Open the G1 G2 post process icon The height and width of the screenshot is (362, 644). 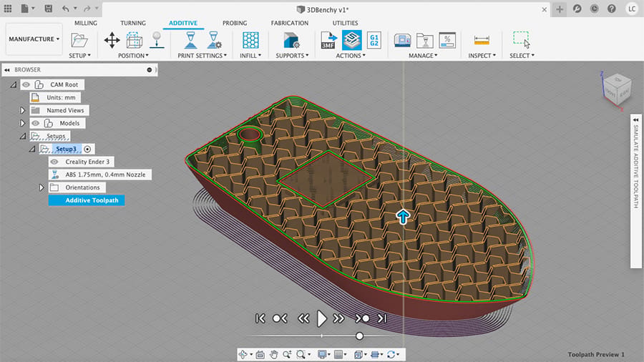(x=374, y=40)
